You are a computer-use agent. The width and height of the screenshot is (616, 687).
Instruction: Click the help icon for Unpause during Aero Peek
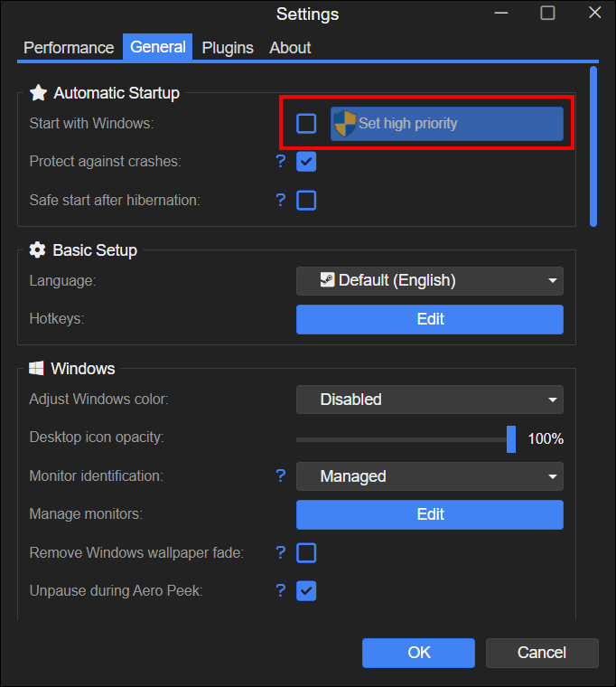[x=281, y=590]
